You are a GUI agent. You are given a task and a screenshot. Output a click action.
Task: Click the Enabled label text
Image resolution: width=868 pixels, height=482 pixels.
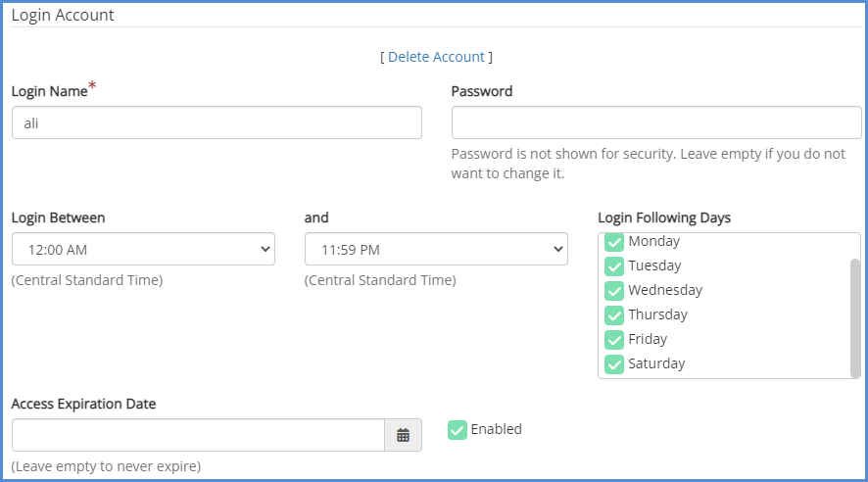click(496, 429)
